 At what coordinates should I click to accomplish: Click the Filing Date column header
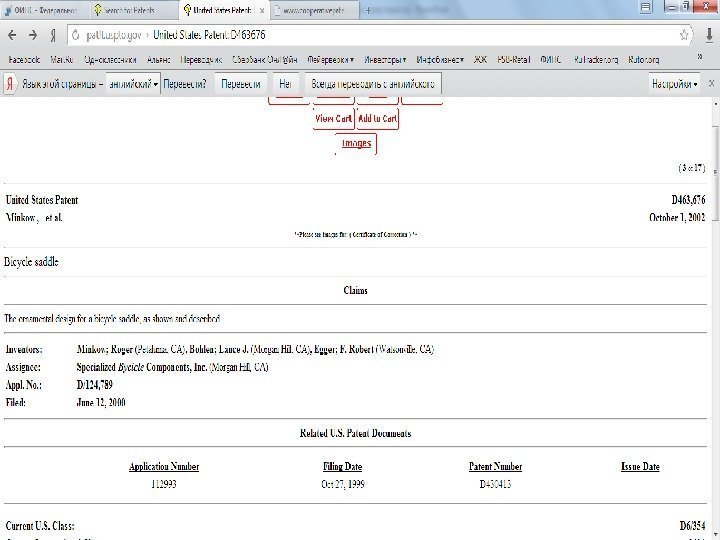pos(343,467)
